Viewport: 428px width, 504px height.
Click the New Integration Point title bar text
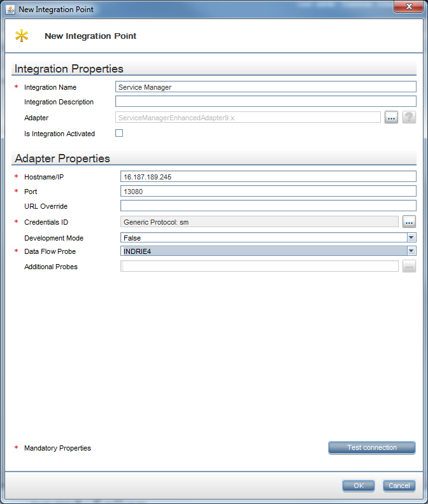[56, 10]
